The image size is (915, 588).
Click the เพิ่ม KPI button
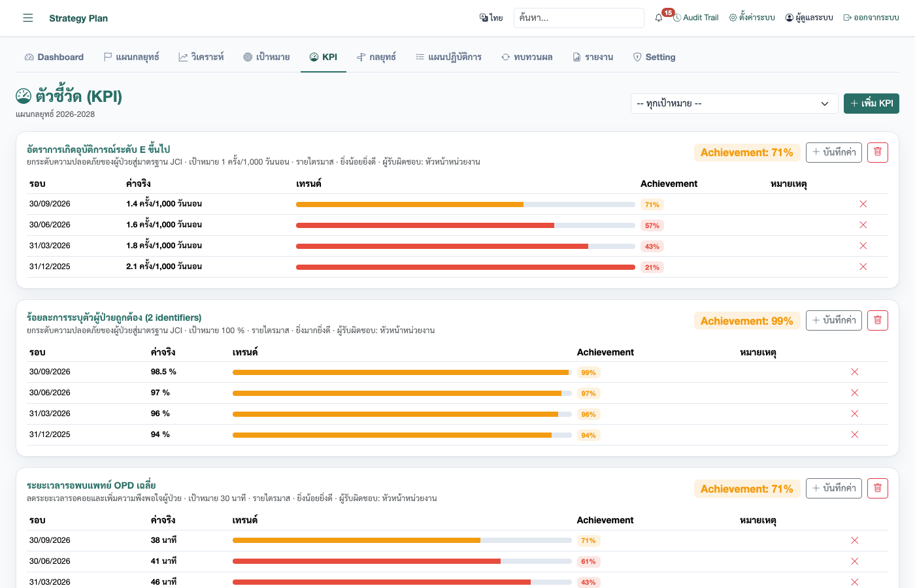871,103
